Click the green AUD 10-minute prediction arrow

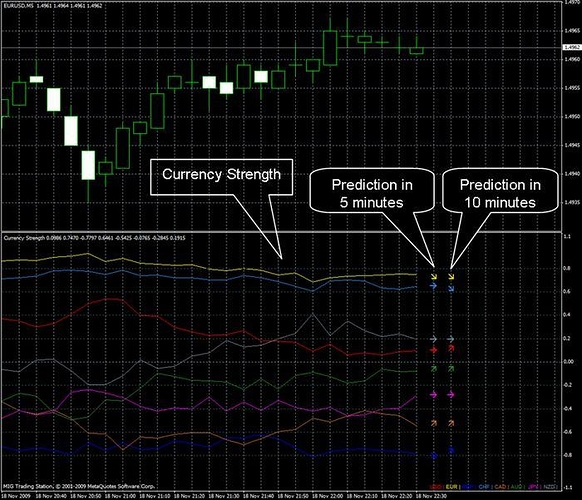pos(451,369)
